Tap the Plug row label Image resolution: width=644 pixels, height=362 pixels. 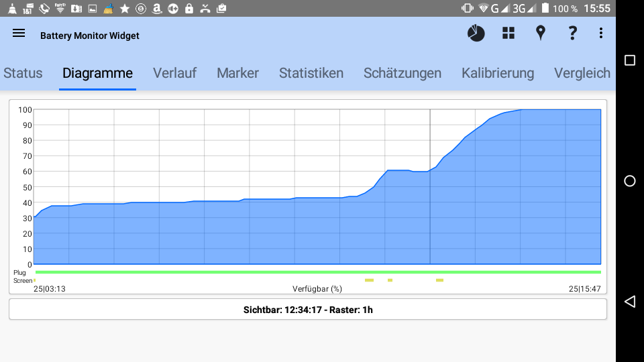[19, 273]
